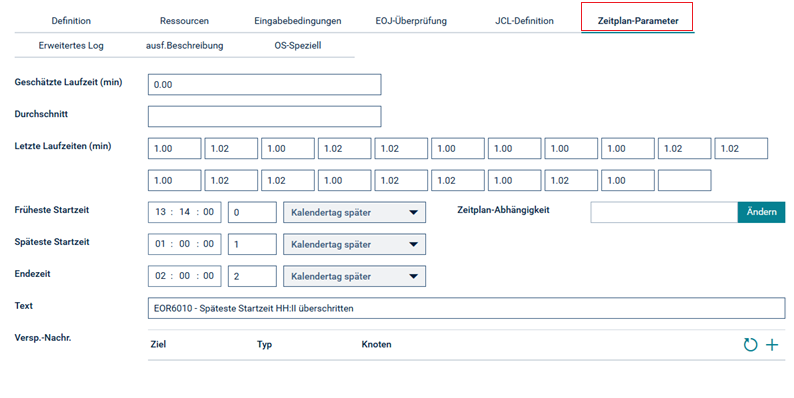Click the Endezeit day offset field
Screen dimensions: 794x398
coord(252,276)
